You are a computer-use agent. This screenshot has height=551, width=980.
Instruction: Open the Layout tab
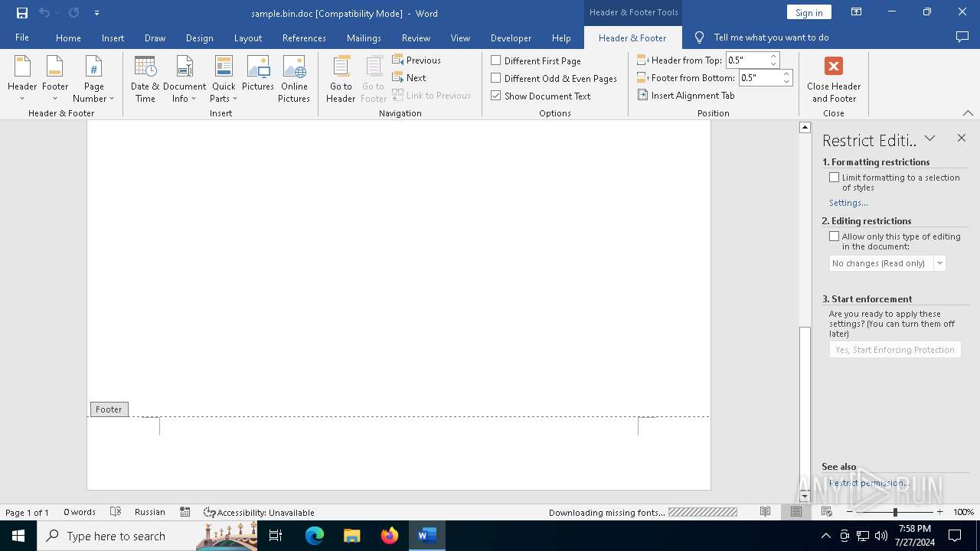247,37
